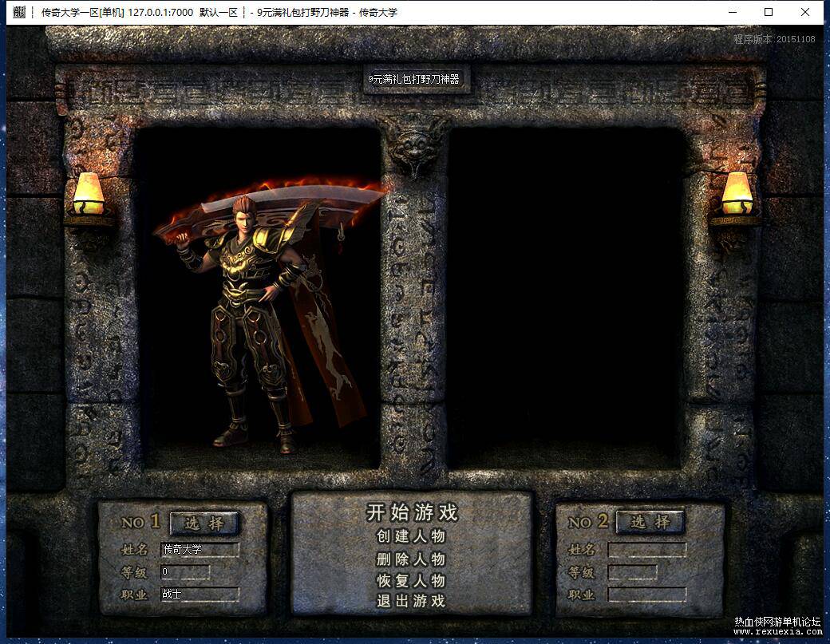Click the NO 1 等级 level field
The width and height of the screenshot is (830, 644).
(184, 572)
